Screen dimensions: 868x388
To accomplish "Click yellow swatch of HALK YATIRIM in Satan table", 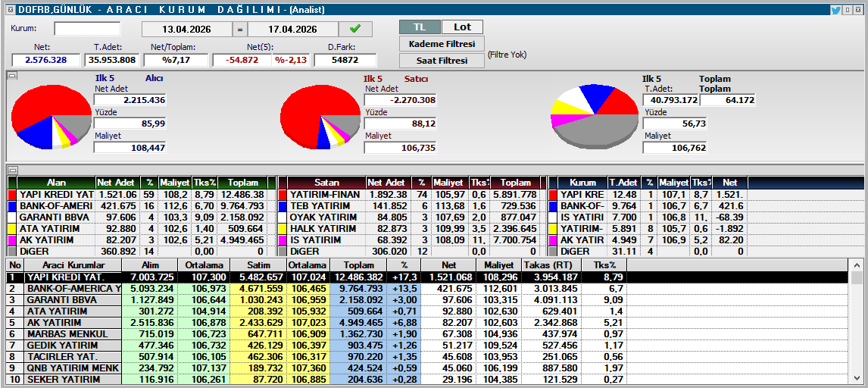I will pyautogui.click(x=283, y=229).
